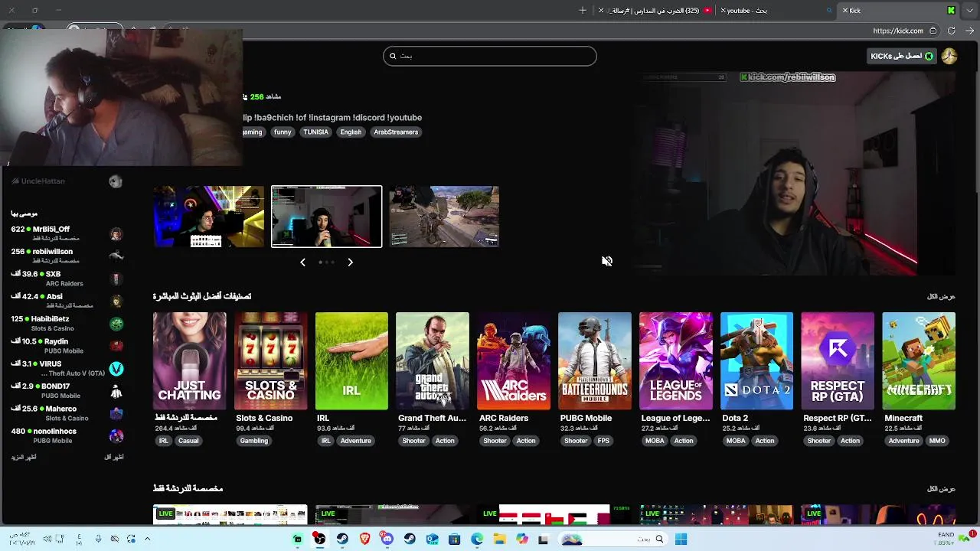The width and height of the screenshot is (980, 551).
Task: Click show more link under recommended list
Action: coord(24,457)
